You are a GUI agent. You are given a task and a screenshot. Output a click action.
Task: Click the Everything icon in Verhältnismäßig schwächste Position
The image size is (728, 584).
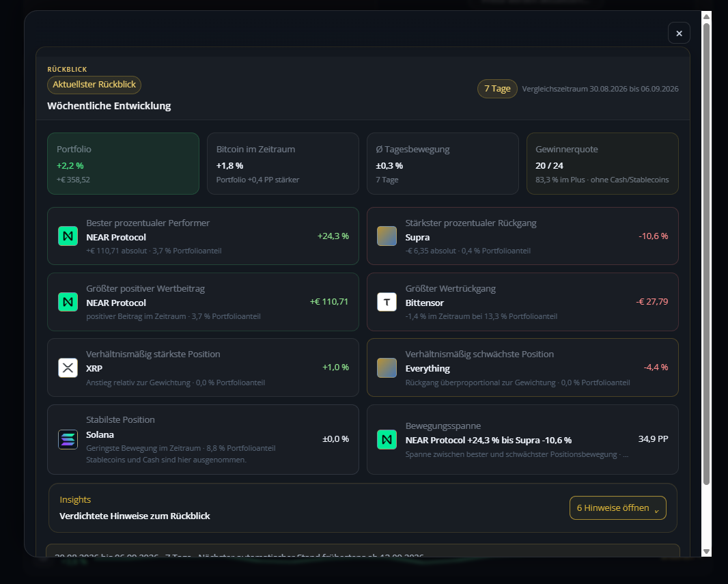387,367
